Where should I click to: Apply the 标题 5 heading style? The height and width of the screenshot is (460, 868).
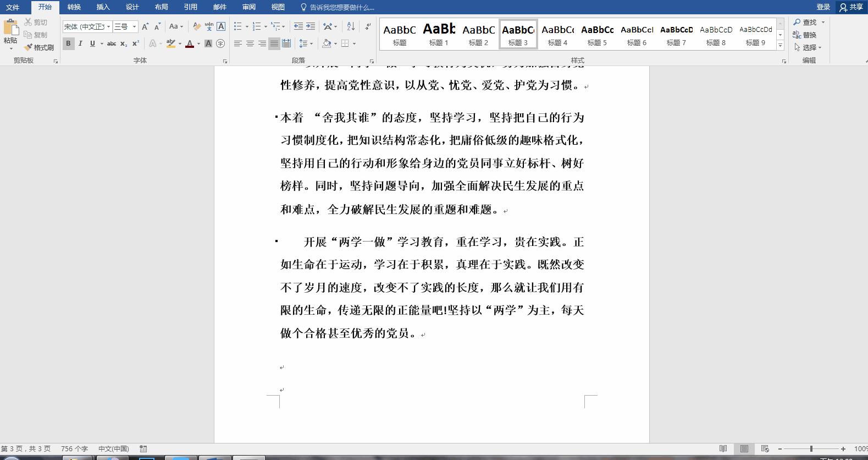(597, 35)
